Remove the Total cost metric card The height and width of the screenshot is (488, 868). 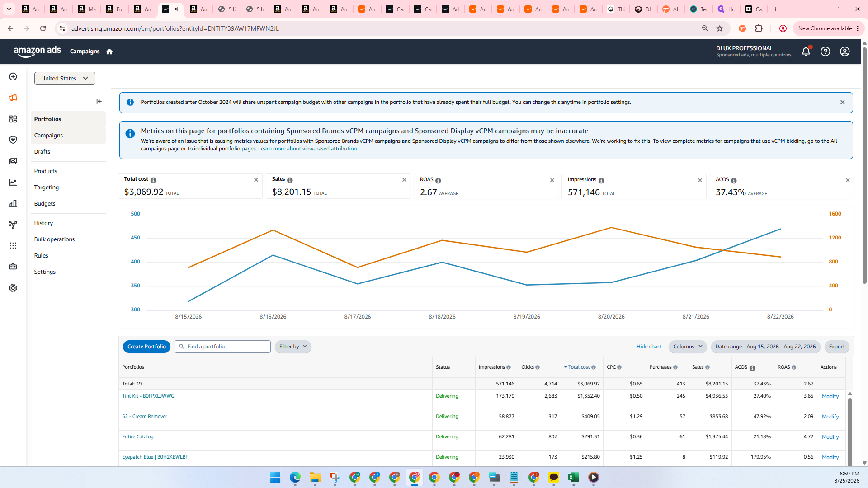pos(256,180)
